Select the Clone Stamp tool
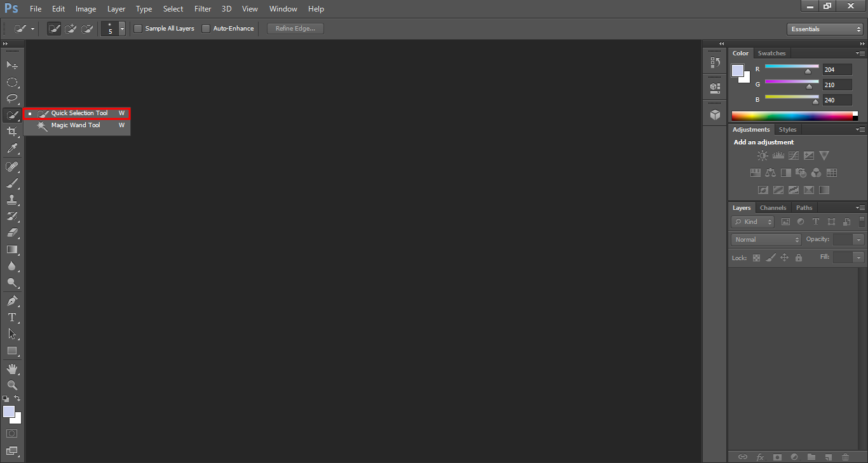 pos(11,200)
